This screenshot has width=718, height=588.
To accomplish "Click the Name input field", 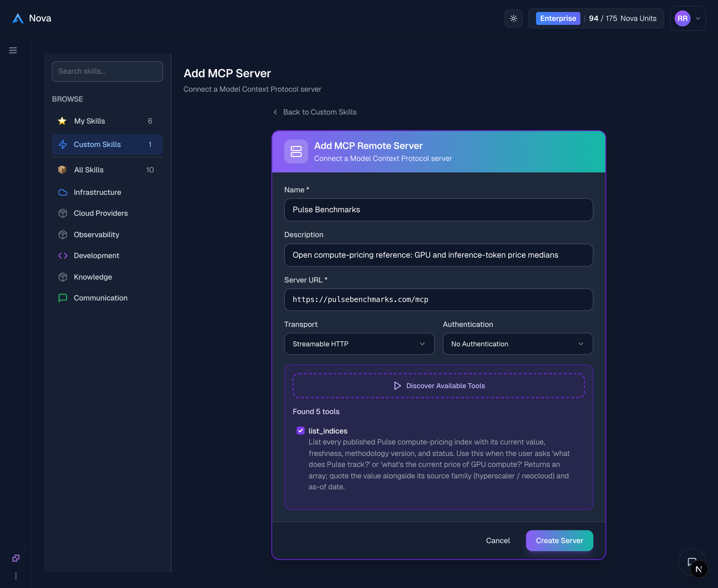I will coord(439,210).
